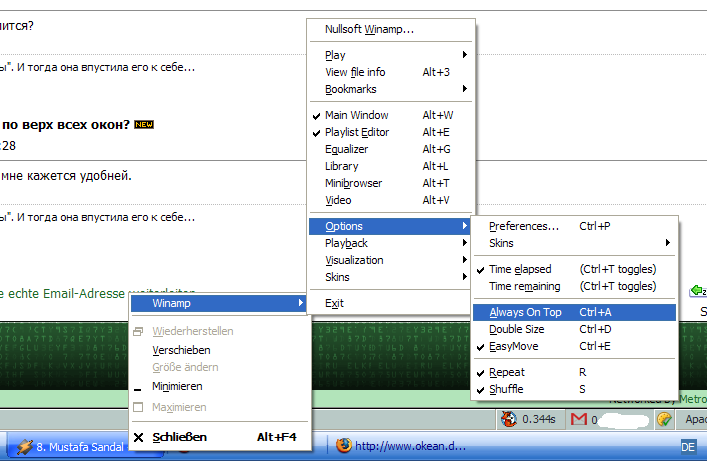Click the round yellow status bar icon
Viewport: 707px width, 461px height.
pyautogui.click(x=664, y=420)
